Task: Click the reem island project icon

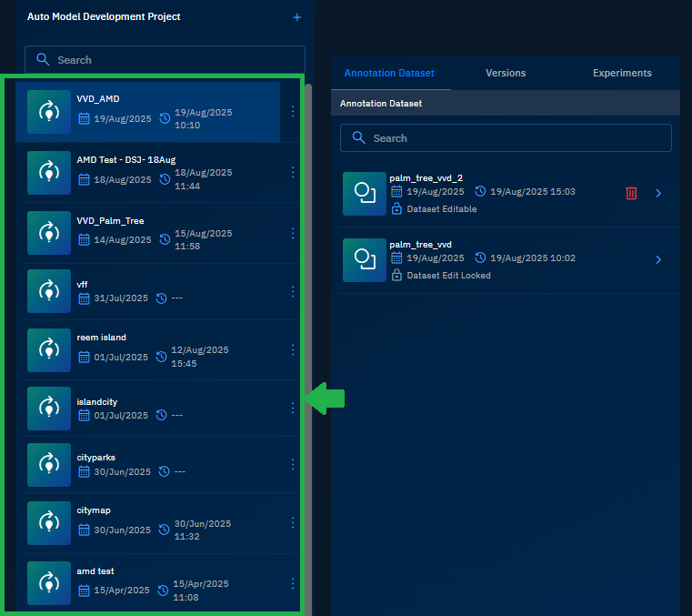Action: tap(49, 349)
